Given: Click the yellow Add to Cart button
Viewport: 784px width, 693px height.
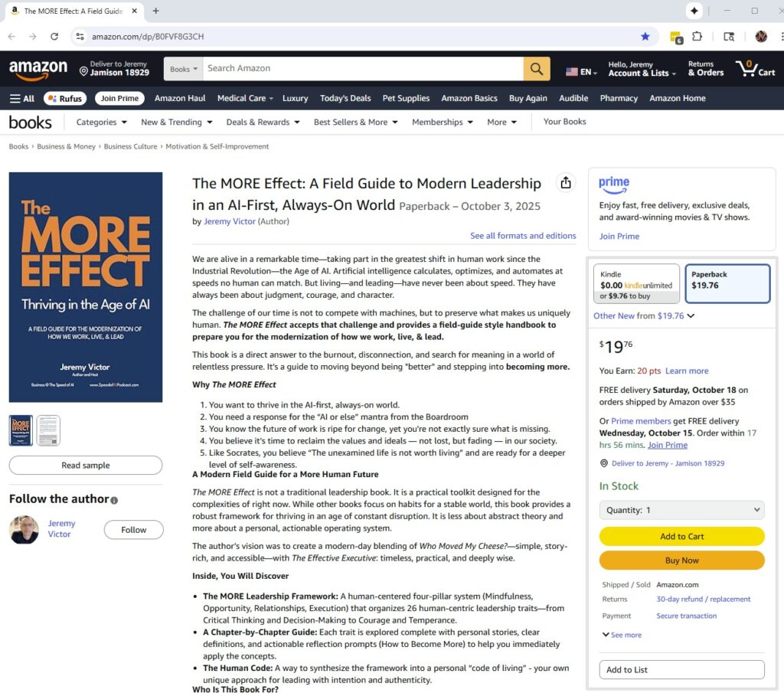Looking at the screenshot, I should tap(681, 536).
